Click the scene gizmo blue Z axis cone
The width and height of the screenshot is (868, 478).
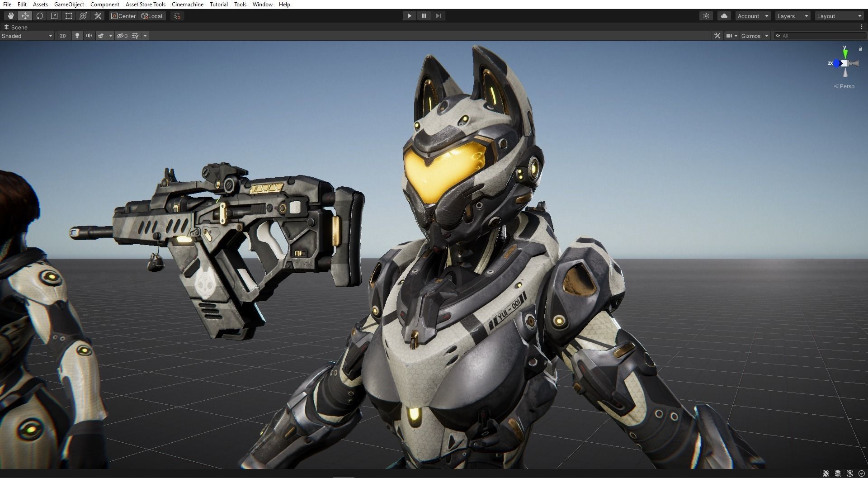pyautogui.click(x=837, y=63)
